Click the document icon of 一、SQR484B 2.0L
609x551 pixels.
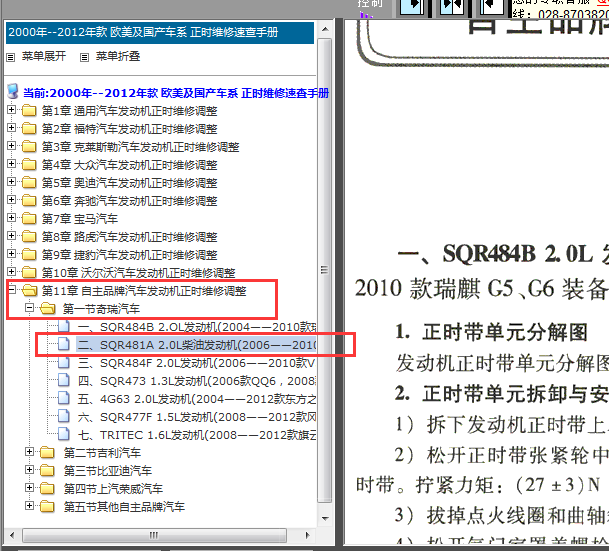point(64,326)
